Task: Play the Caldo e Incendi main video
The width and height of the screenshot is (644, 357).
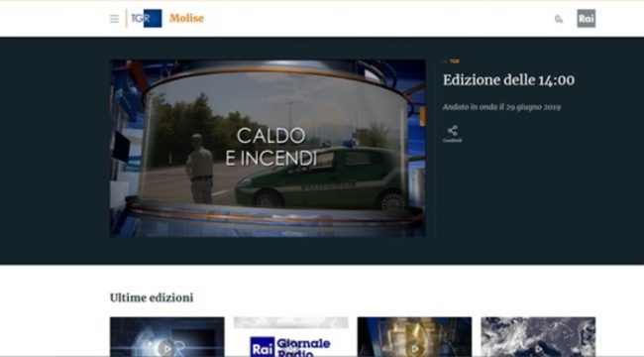Action: pyautogui.click(x=268, y=148)
